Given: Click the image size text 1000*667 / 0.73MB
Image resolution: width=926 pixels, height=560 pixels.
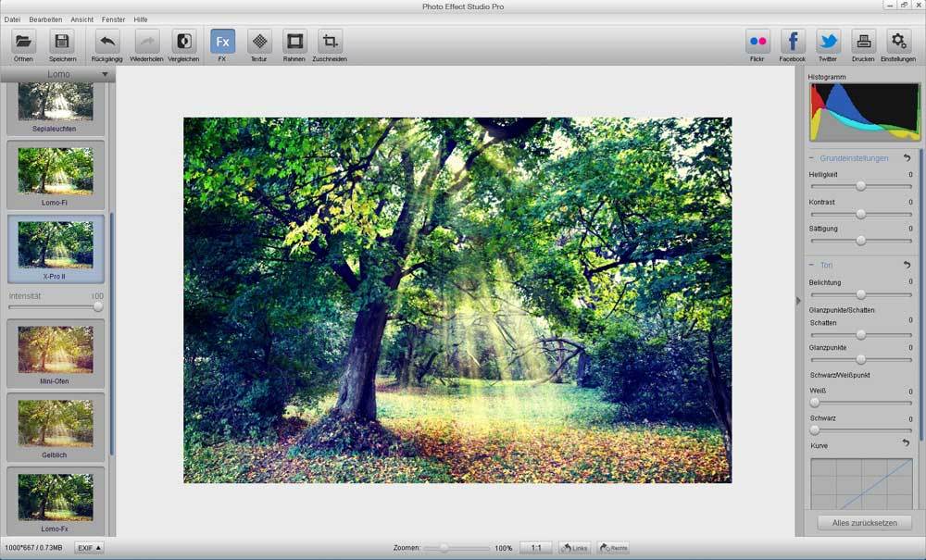Looking at the screenshot, I should (33, 548).
